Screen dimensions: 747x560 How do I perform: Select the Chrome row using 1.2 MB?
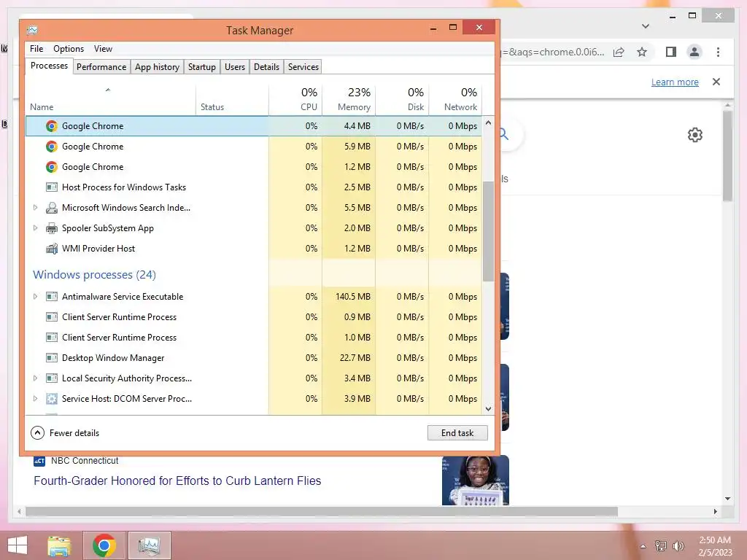pyautogui.click(x=253, y=167)
